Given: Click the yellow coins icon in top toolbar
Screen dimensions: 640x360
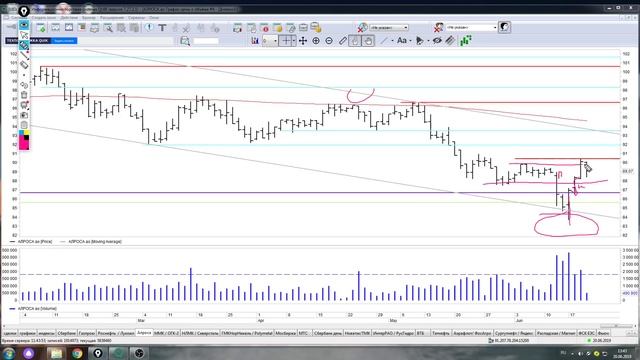Looking at the screenshot, I should point(277,28).
